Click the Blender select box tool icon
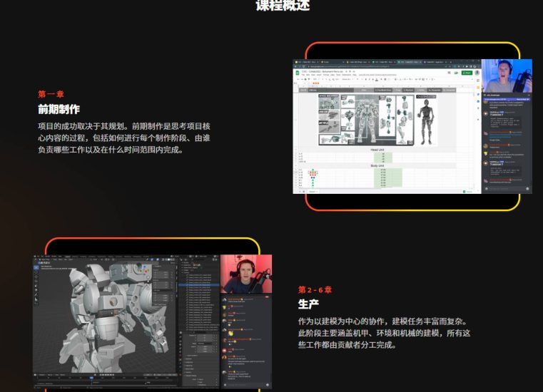543x392 pixels. [x=36, y=268]
